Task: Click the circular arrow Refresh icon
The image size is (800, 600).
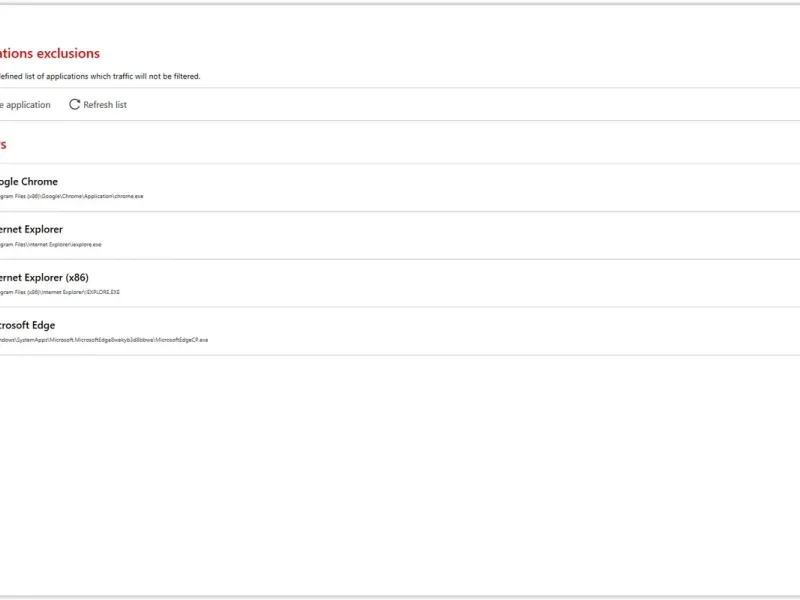Action: pyautogui.click(x=74, y=105)
